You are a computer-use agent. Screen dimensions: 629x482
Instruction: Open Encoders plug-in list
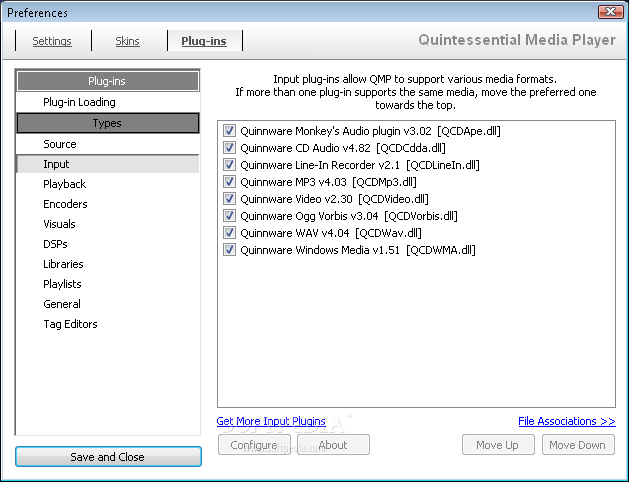tap(108, 204)
